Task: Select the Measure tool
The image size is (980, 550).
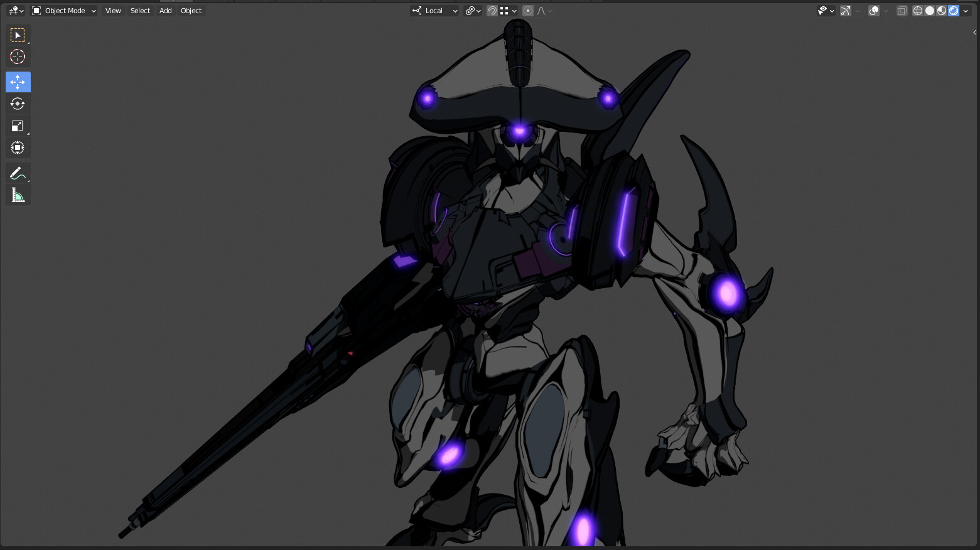Action: pyautogui.click(x=18, y=195)
